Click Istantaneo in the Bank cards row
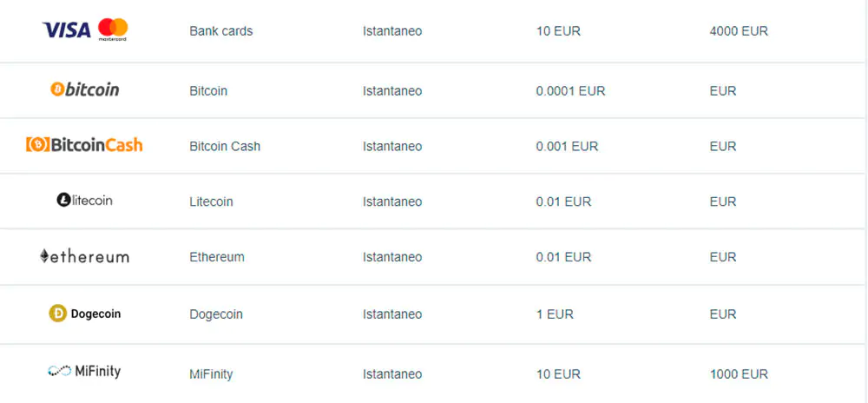The width and height of the screenshot is (868, 403). pos(392,31)
